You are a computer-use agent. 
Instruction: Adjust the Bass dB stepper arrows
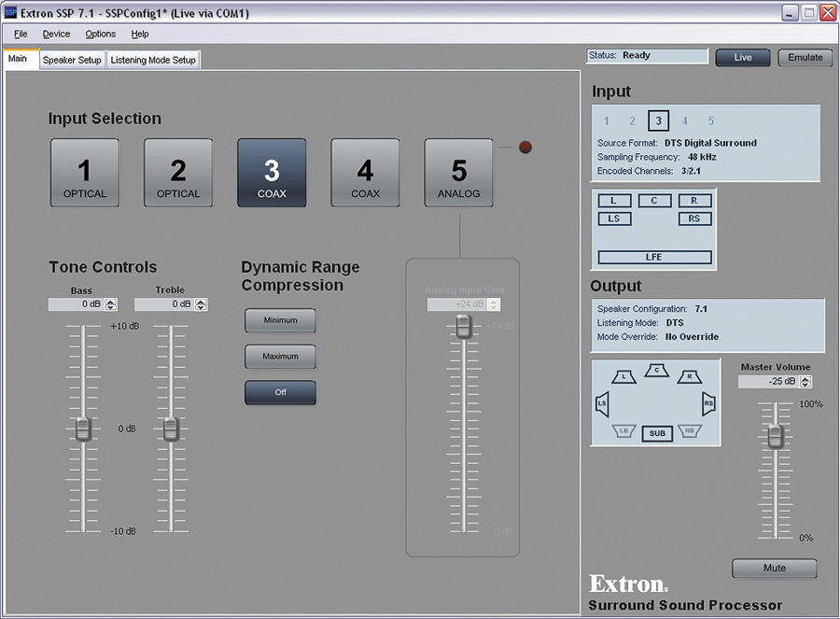tap(111, 304)
